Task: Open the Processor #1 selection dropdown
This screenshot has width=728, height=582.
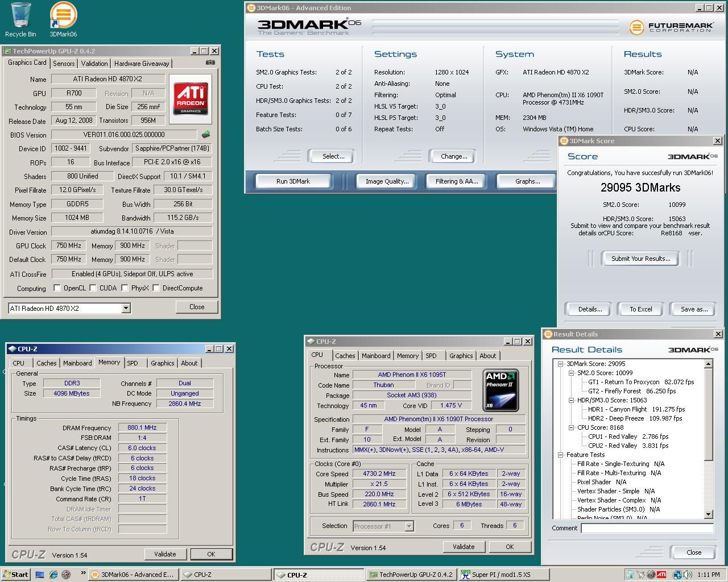Action: [409, 526]
